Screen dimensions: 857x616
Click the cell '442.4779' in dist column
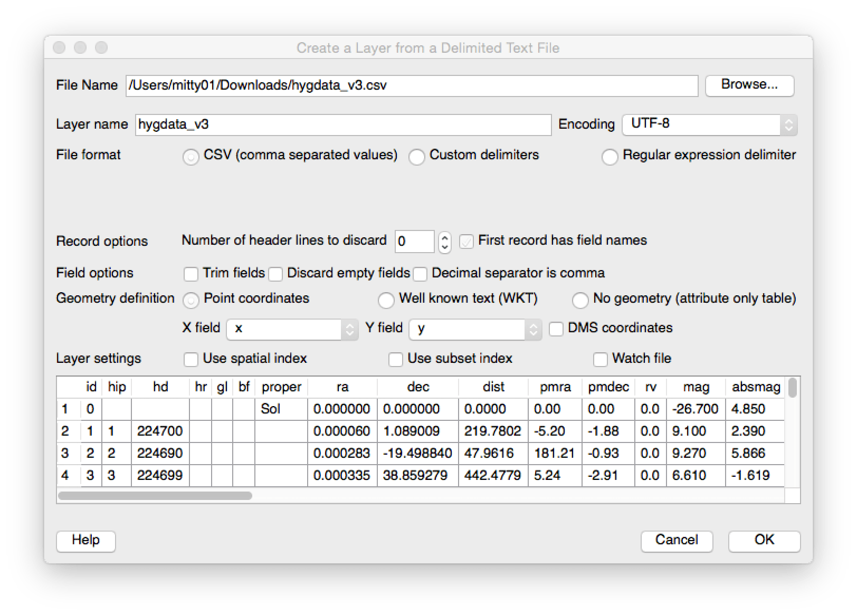tap(493, 476)
